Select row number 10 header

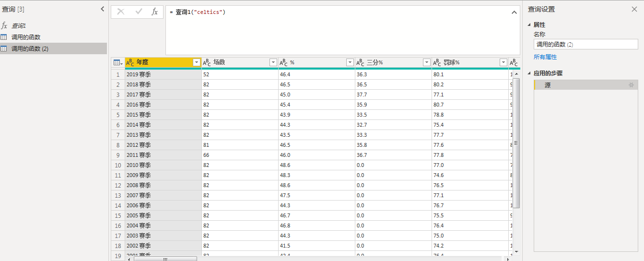[117, 165]
